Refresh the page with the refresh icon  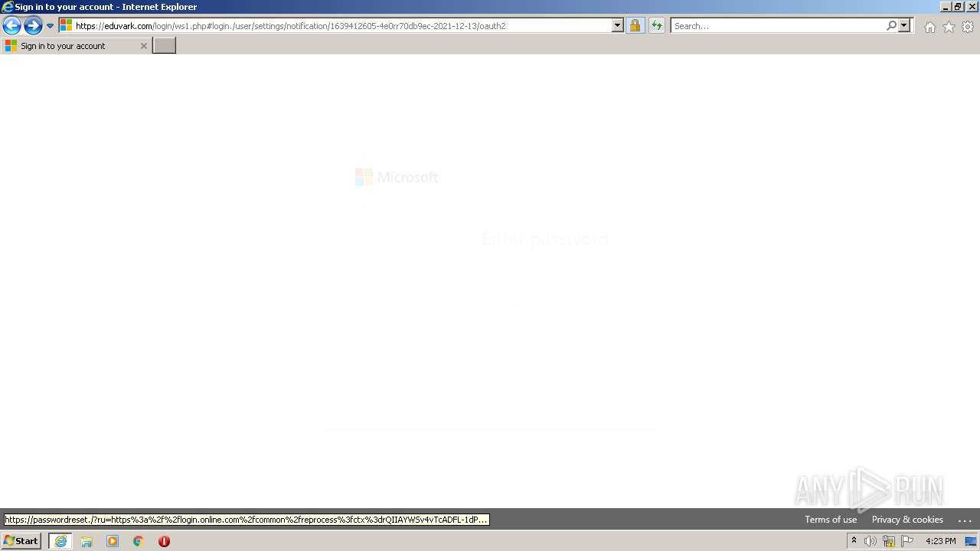pyautogui.click(x=656, y=25)
